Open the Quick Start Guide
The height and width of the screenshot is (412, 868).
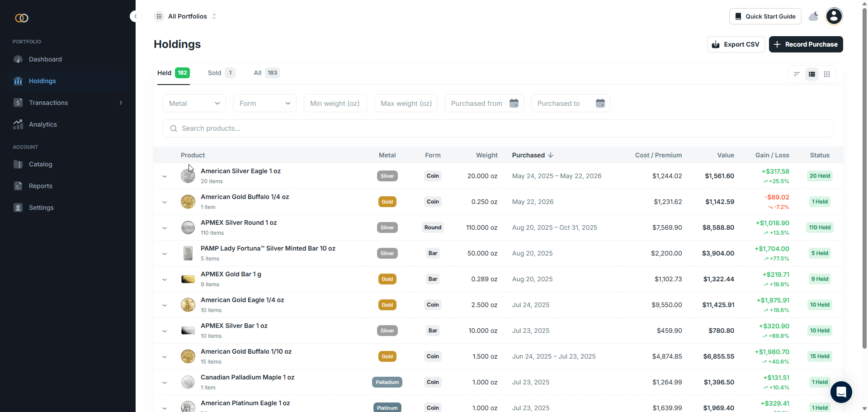(765, 16)
